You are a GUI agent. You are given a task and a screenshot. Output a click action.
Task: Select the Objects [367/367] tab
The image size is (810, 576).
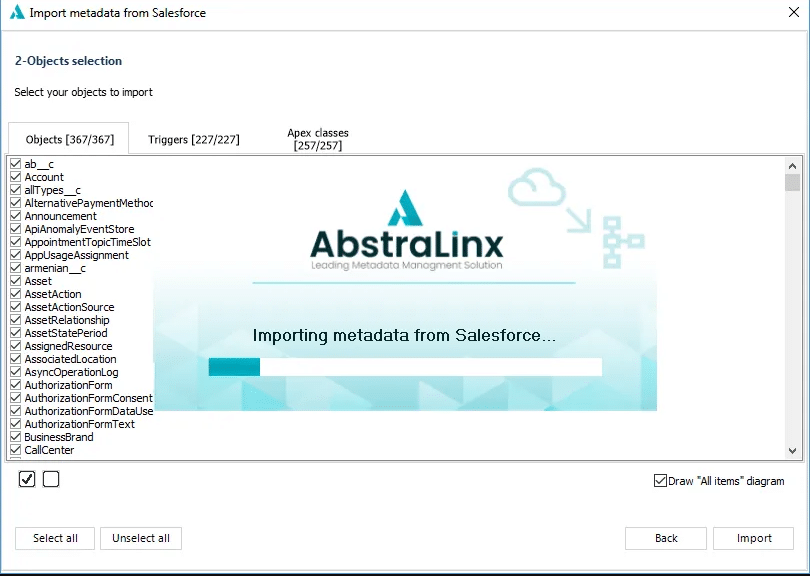click(70, 140)
